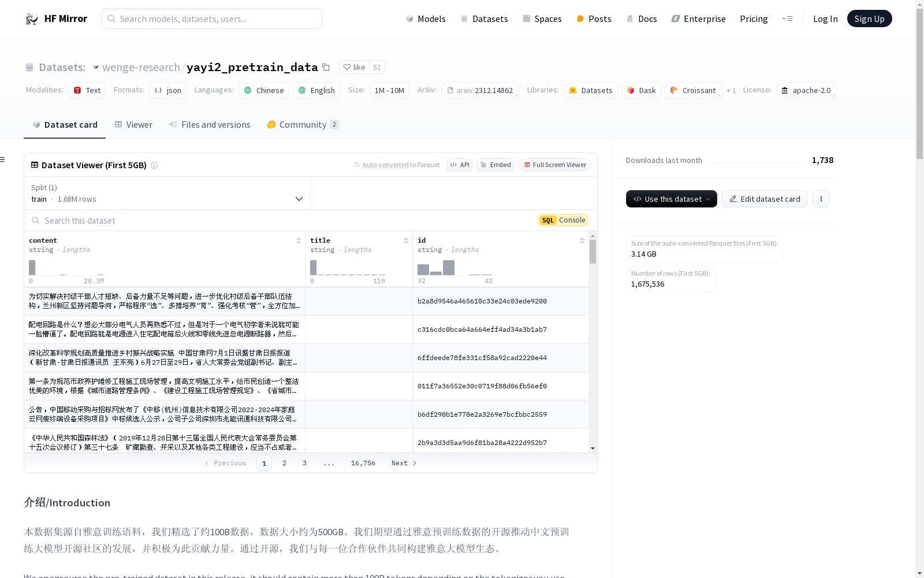Viewport: 924px width, 578px height.
Task: Switch to Files and versions tab
Action: pyautogui.click(x=210, y=124)
